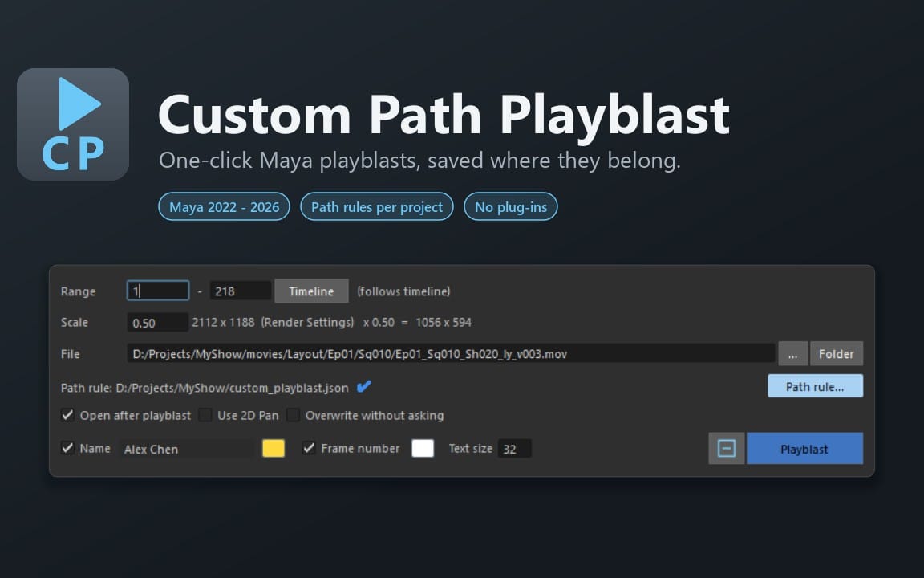Click the Path rule json path text
The height and width of the screenshot is (578, 924).
pos(232,388)
